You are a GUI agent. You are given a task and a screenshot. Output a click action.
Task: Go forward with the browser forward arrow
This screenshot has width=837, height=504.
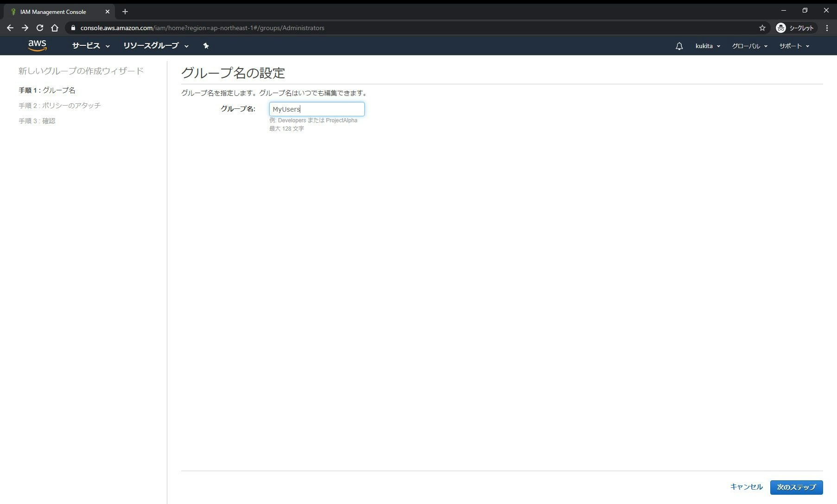point(25,28)
